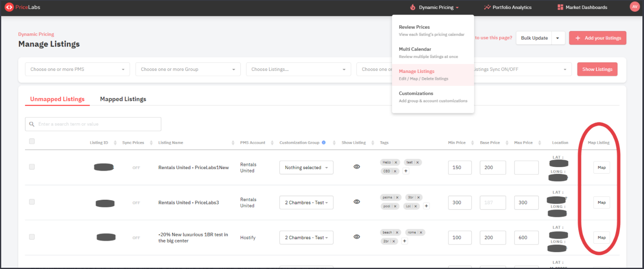
Task: Go to Market Dashboards
Action: coord(582,7)
